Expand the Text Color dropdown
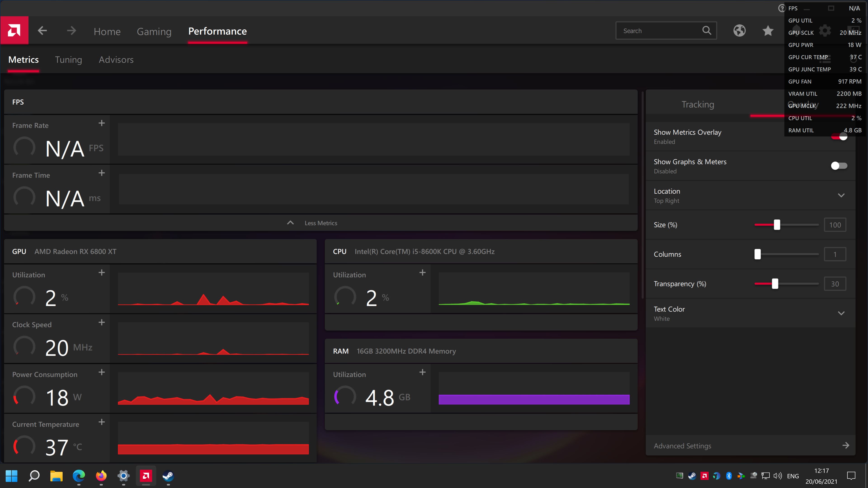This screenshot has height=488, width=868. [841, 313]
